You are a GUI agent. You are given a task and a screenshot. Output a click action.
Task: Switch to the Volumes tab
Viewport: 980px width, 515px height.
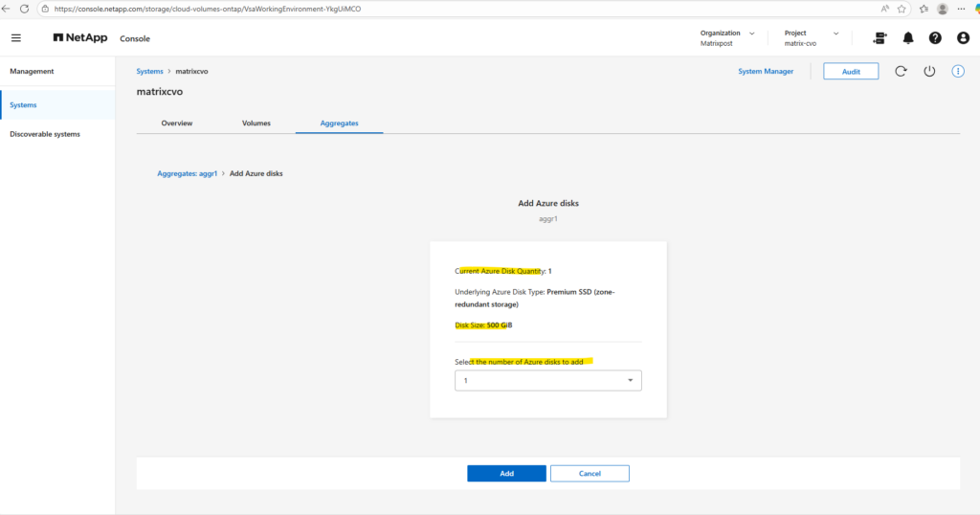pos(256,123)
